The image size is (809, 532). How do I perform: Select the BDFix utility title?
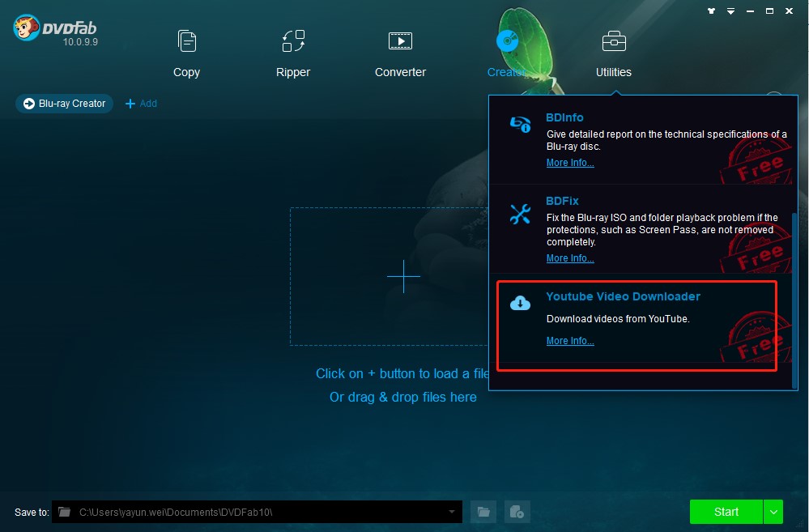point(562,201)
